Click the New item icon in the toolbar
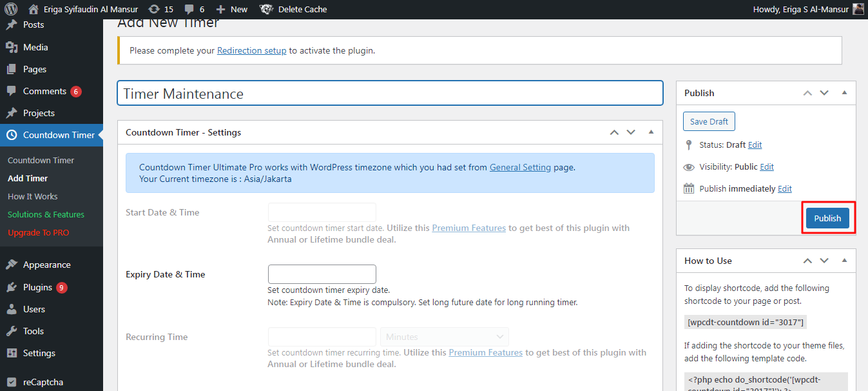868x391 pixels. point(219,9)
